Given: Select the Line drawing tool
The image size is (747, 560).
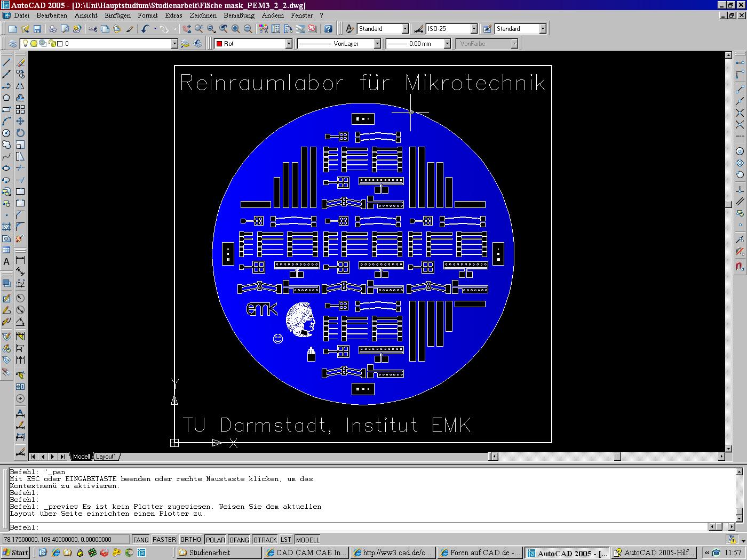Looking at the screenshot, I should tap(6, 62).
